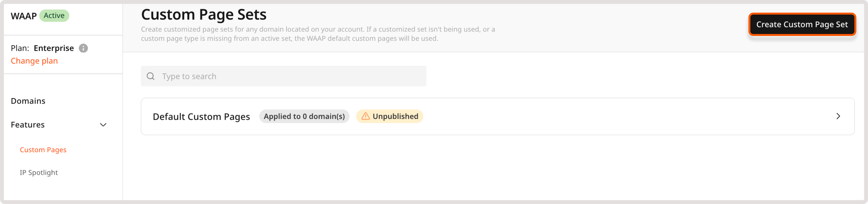Switch to IP Spotlight
The width and height of the screenshot is (868, 204).
[x=39, y=172]
